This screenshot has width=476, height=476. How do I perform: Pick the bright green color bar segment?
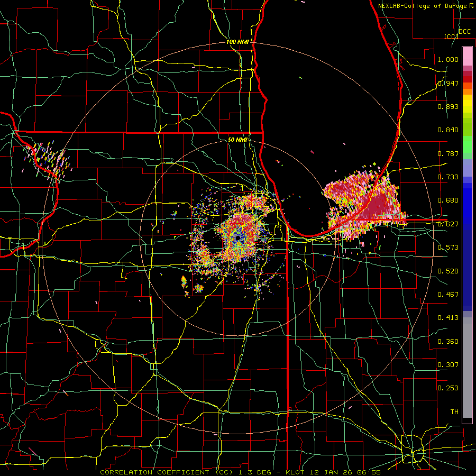[467, 144]
